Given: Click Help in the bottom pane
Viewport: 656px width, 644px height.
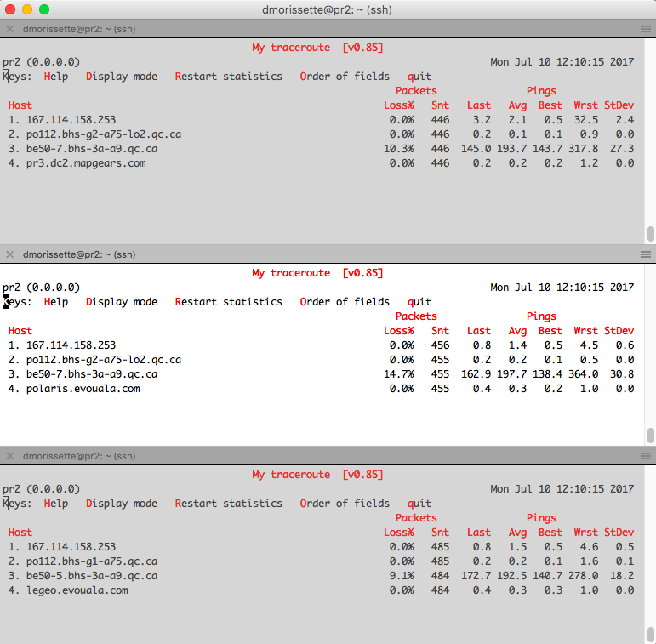Looking at the screenshot, I should pos(56,504).
